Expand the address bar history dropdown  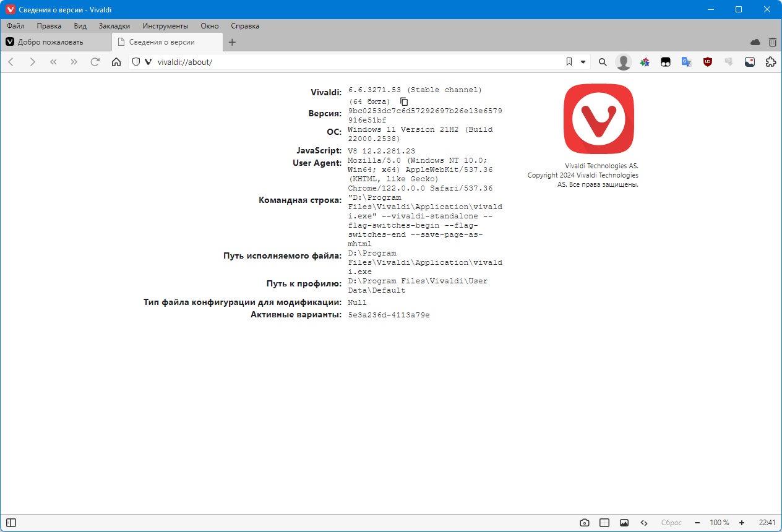(x=583, y=62)
